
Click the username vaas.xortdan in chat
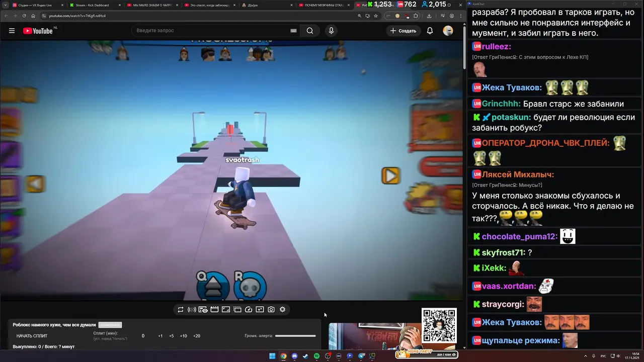pos(509,286)
